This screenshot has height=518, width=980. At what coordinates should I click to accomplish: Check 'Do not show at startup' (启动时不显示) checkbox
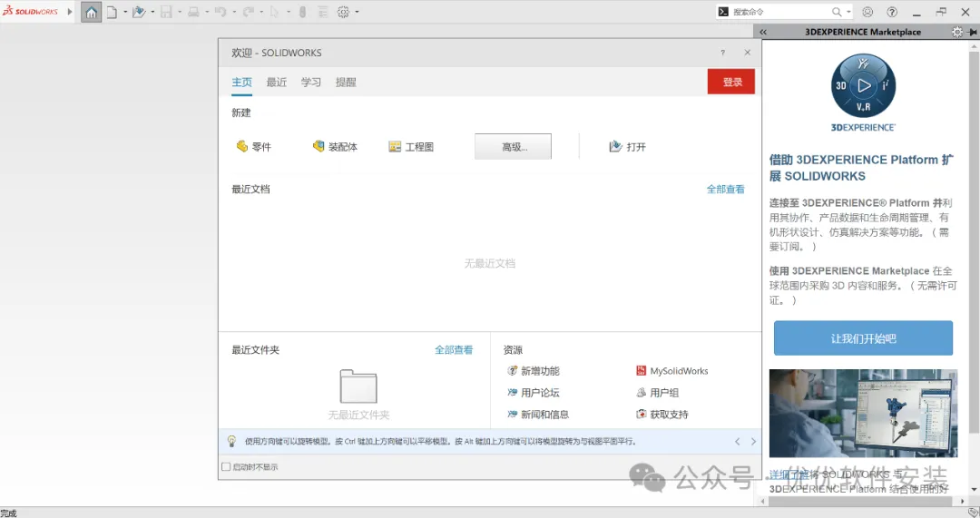pos(226,467)
